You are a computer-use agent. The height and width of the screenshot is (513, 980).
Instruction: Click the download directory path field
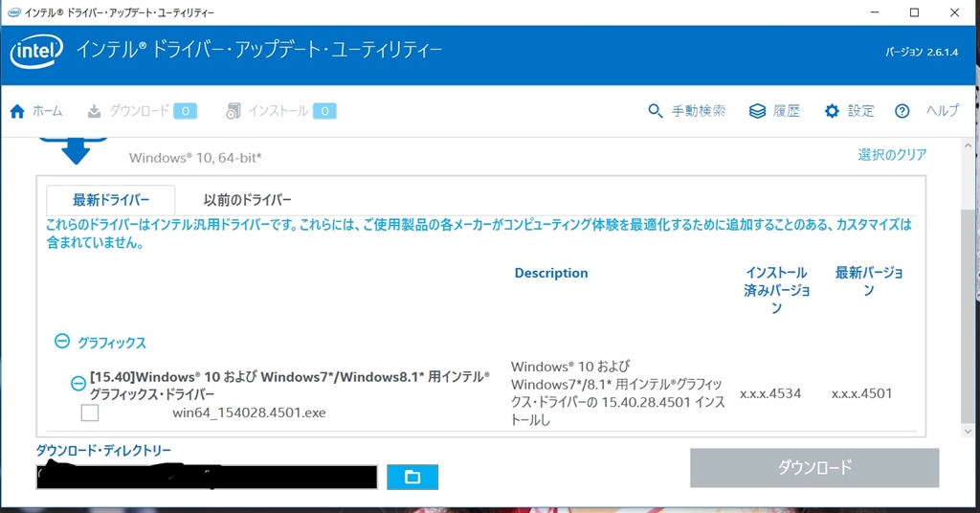[x=207, y=477]
